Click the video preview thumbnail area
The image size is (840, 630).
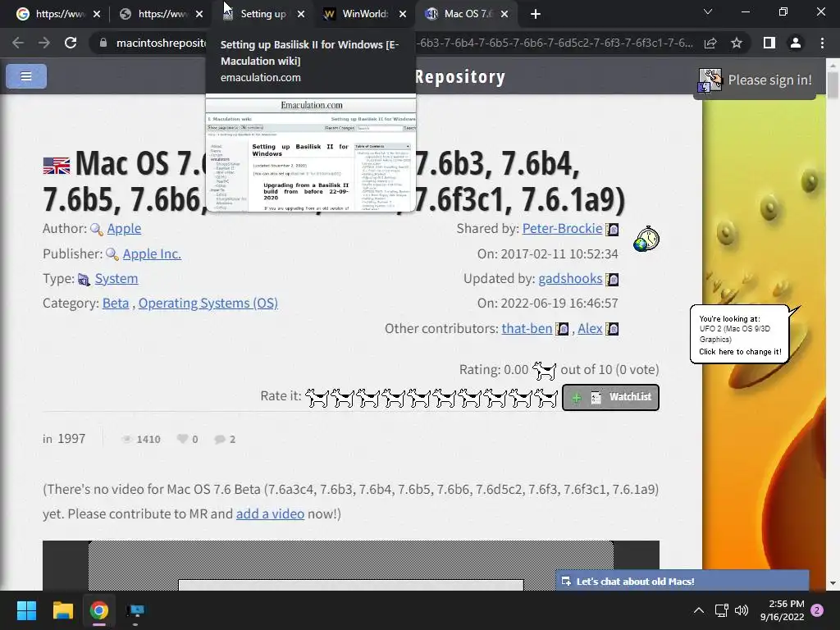(x=351, y=566)
